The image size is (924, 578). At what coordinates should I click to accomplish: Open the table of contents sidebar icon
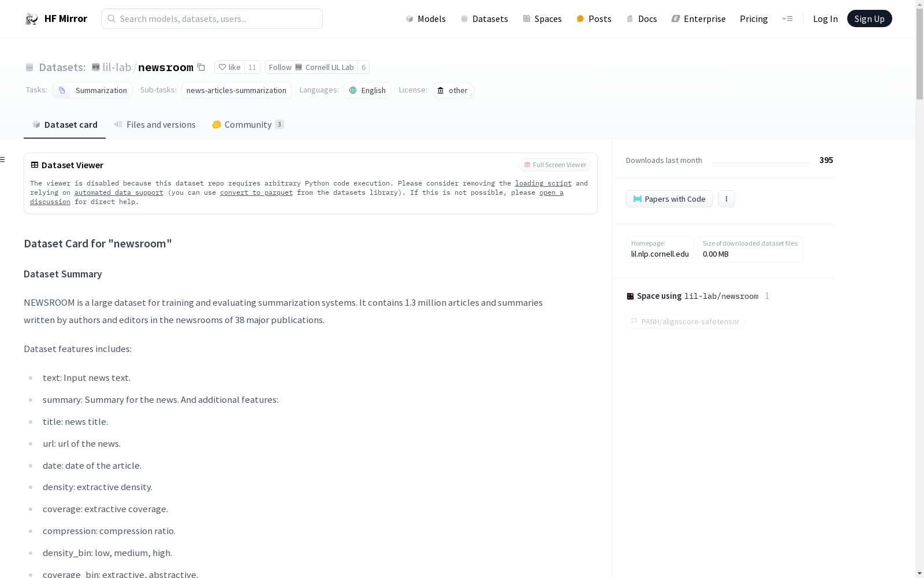click(3, 160)
